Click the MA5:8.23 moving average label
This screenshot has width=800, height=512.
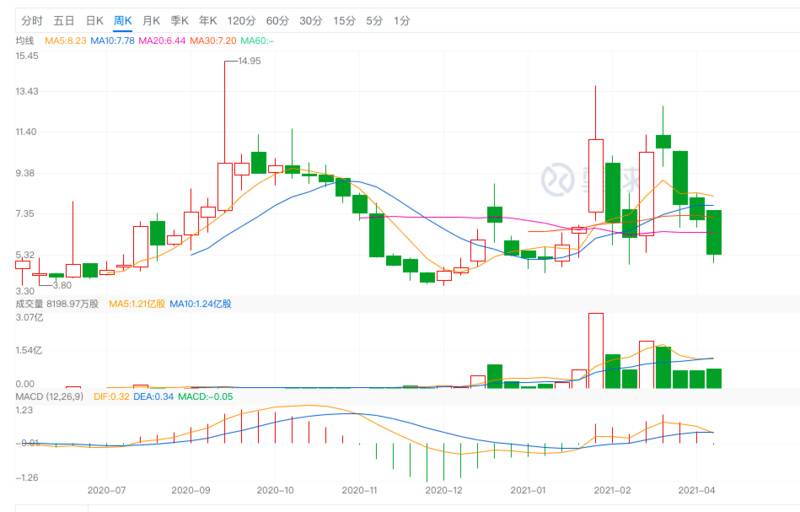click(x=65, y=40)
